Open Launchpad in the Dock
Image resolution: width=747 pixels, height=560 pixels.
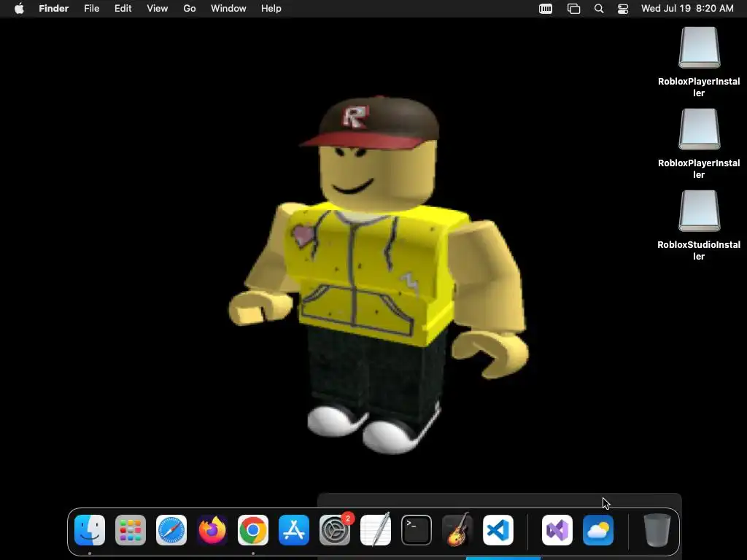(131, 530)
